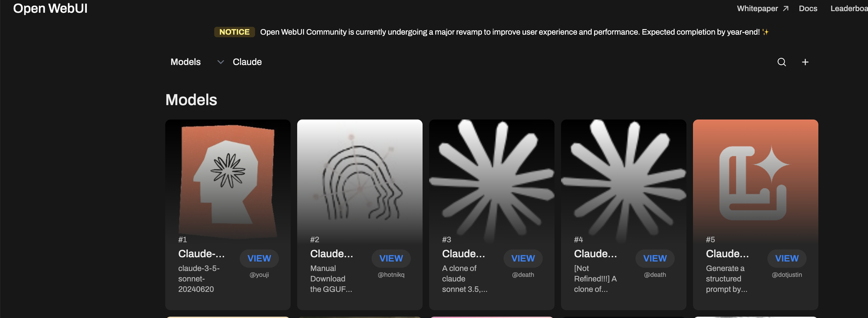Image resolution: width=868 pixels, height=318 pixels.
Task: Click 'Manual Download the GGUF...' description
Action: pos(331,279)
